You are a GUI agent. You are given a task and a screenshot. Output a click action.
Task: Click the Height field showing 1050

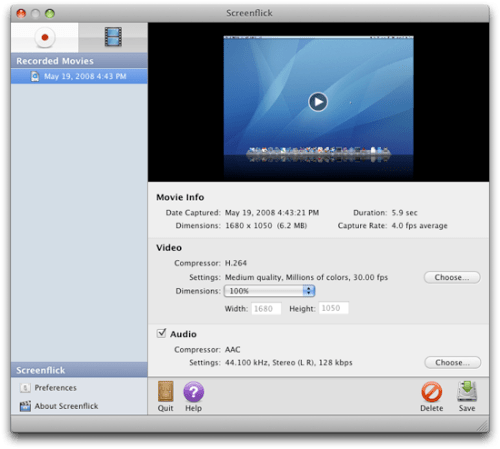click(x=334, y=308)
